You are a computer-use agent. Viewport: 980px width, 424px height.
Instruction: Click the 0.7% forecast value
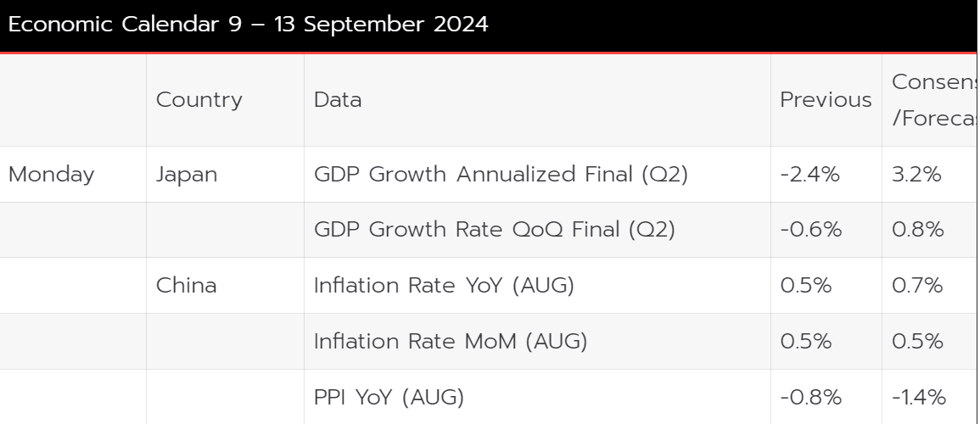pos(917,286)
